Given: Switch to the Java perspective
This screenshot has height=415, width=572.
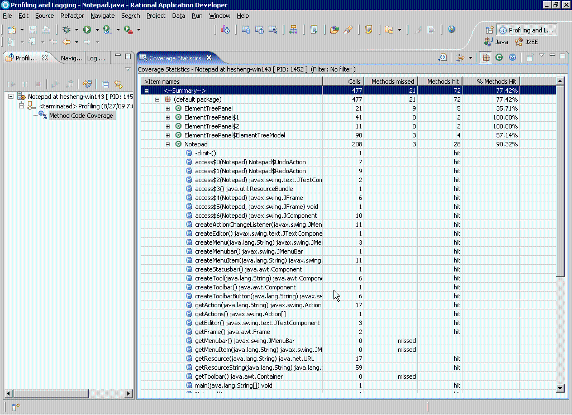Looking at the screenshot, I should pos(496,42).
